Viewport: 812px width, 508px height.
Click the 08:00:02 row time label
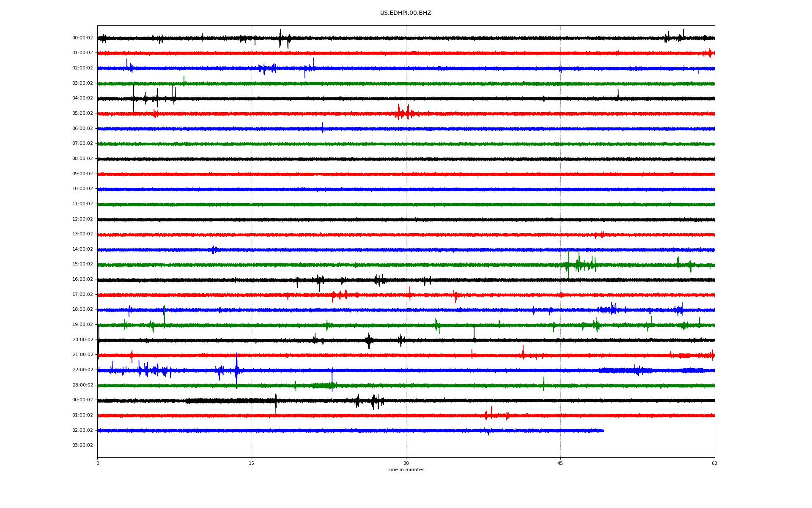[x=82, y=159]
